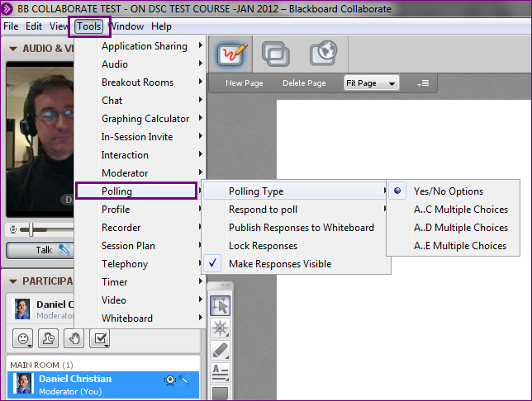Expand the Breakout Rooms submenu
The width and height of the screenshot is (532, 401).
coord(140,83)
